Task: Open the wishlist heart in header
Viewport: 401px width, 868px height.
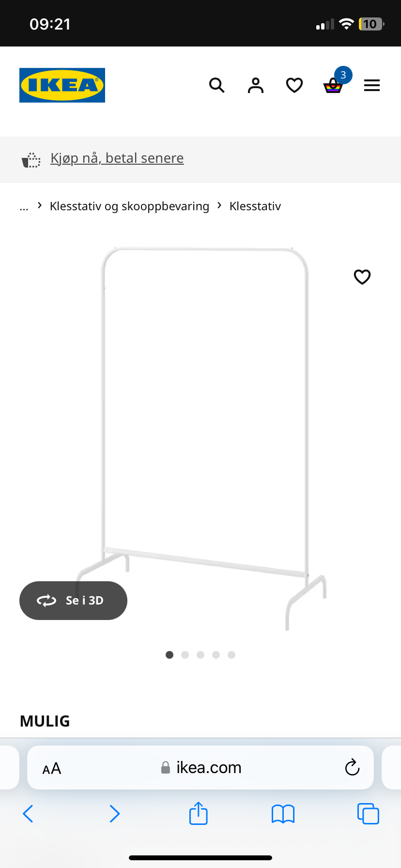Action: [294, 85]
